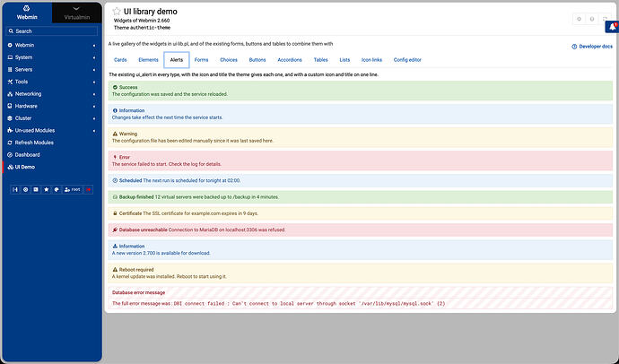This screenshot has height=364, width=619.
Task: Open theme palette icon in sidebar footer
Action: 57,190
